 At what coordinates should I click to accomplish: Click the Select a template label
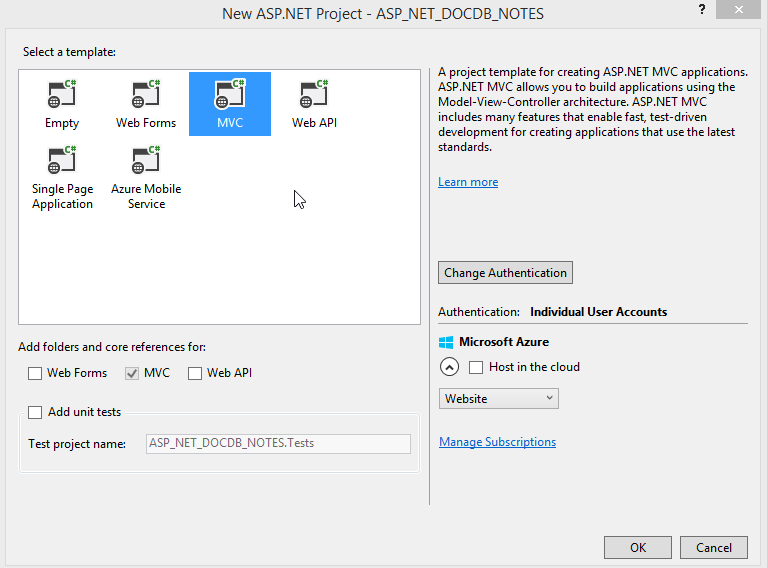click(69, 52)
